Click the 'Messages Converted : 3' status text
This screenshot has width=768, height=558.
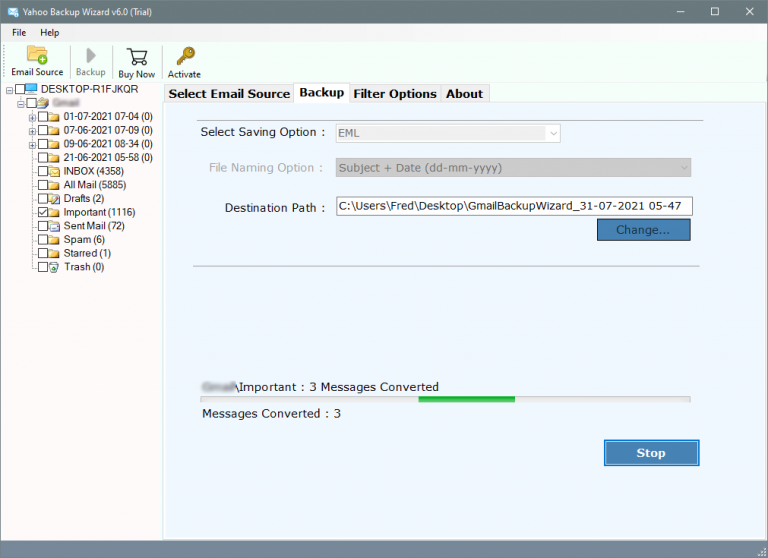271,414
